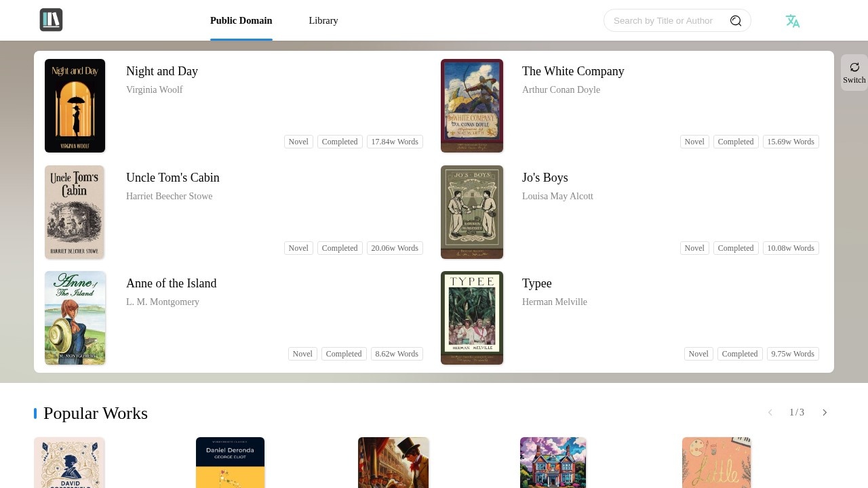The width and height of the screenshot is (868, 488).
Task: Go to next Popular Works page
Action: (x=825, y=413)
